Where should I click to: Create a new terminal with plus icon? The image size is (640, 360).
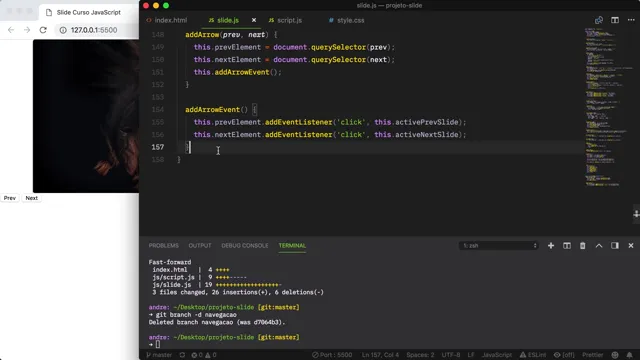(x=551, y=246)
